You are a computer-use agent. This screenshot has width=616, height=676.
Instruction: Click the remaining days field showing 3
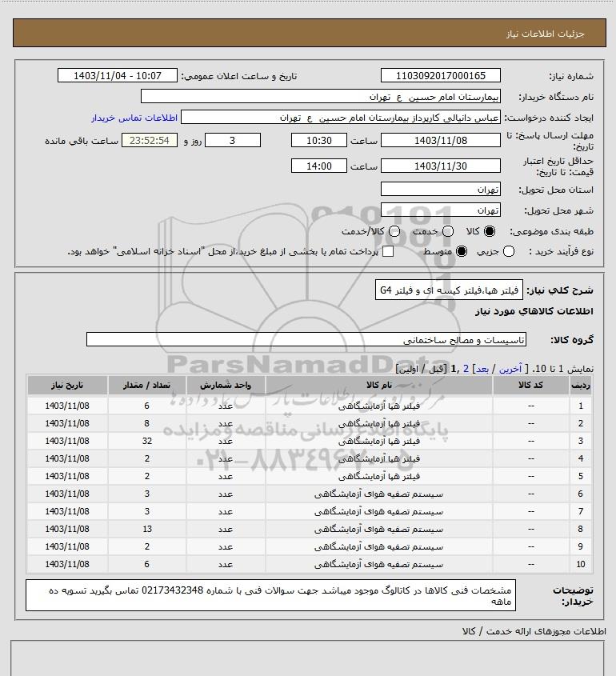pyautogui.click(x=232, y=140)
